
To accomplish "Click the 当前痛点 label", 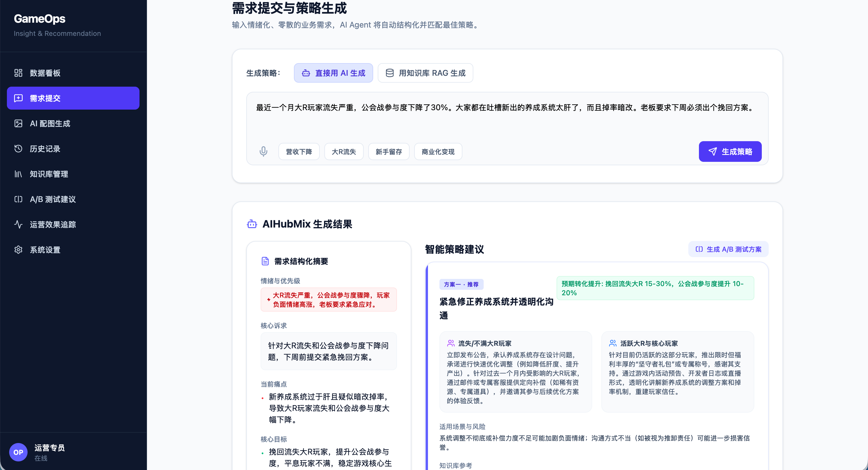I will coord(274,384).
